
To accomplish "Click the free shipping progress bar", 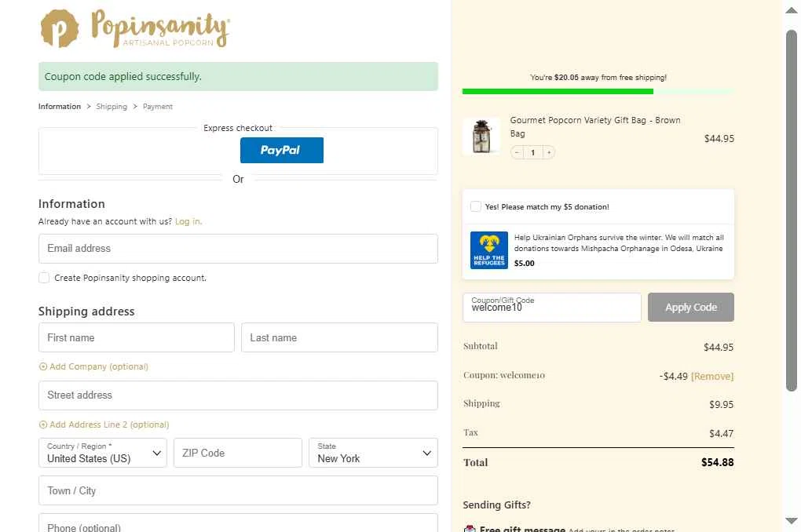I will tap(598, 91).
